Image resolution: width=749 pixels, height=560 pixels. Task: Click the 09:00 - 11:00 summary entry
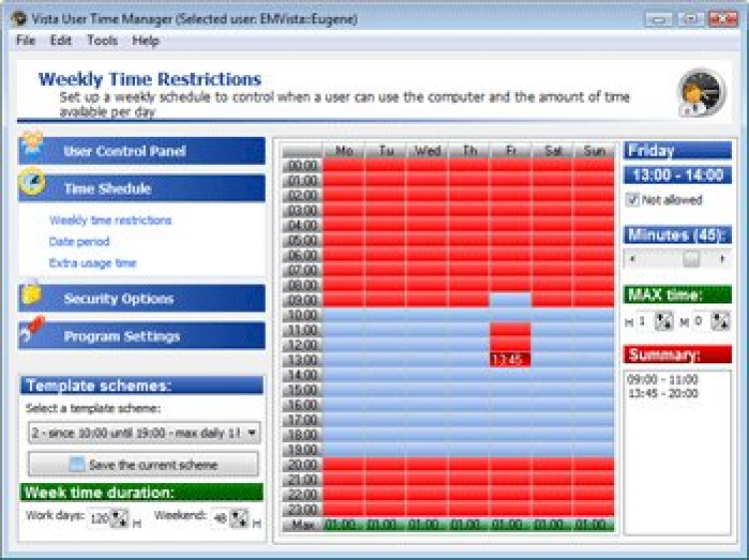663,379
